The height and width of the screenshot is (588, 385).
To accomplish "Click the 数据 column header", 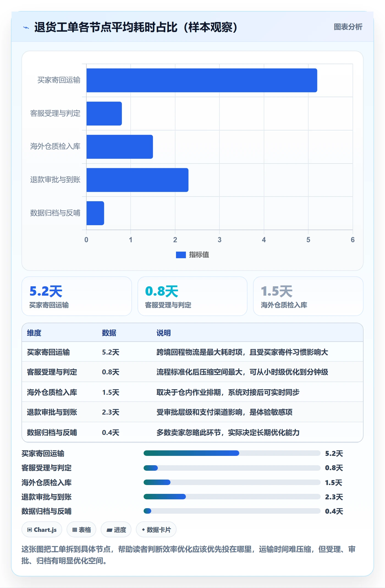I will coord(109,333).
